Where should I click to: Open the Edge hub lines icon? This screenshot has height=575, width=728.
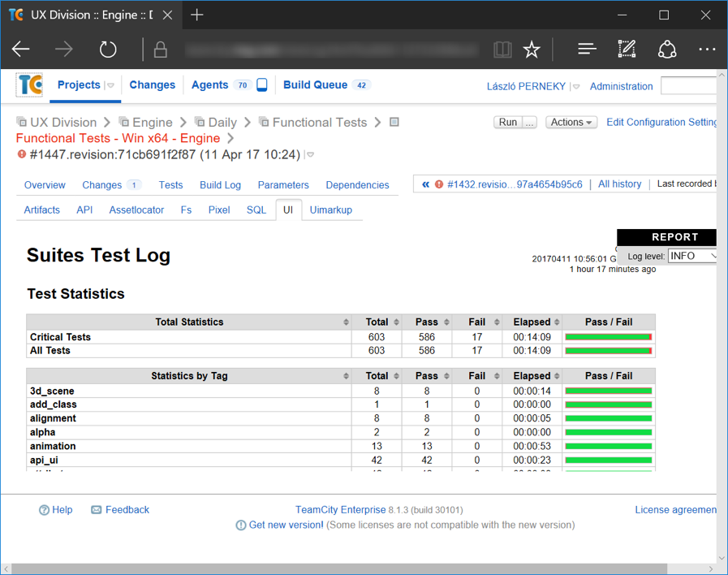587,49
